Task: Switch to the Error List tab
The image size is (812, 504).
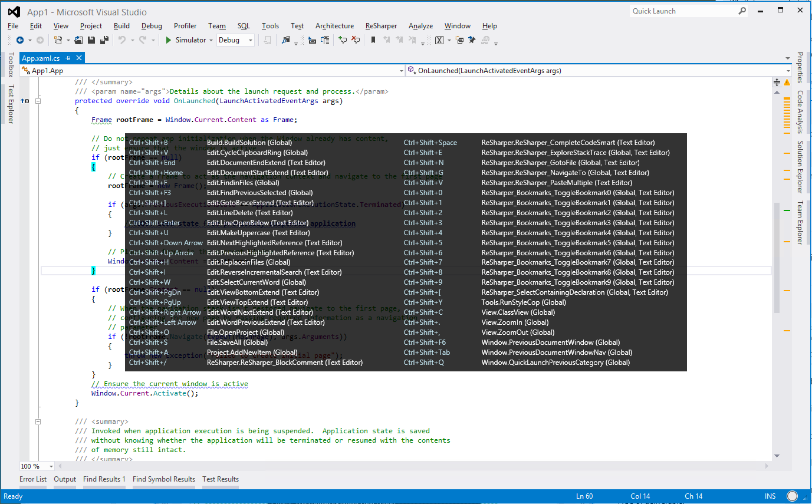Action: click(x=33, y=479)
